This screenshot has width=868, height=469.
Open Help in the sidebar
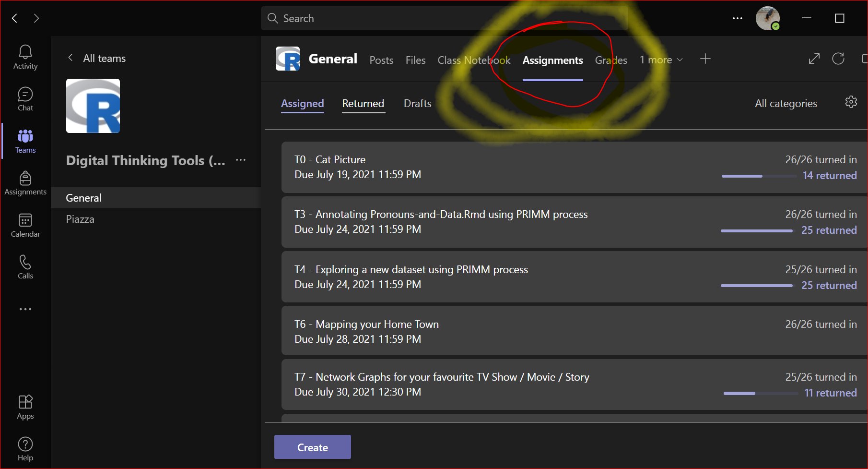click(25, 449)
